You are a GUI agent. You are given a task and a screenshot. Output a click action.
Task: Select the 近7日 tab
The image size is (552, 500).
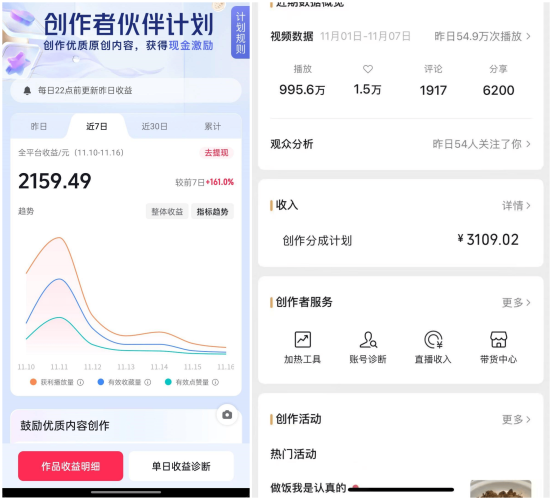(97, 126)
